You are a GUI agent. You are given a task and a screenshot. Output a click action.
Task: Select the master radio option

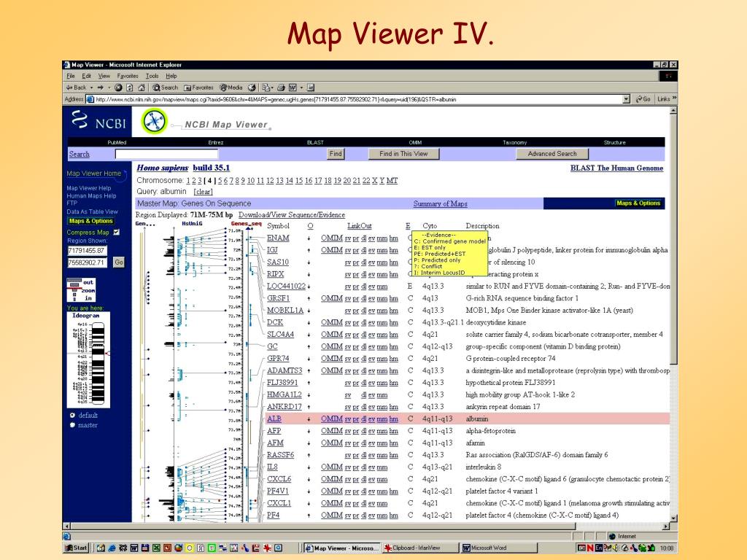[x=72, y=425]
